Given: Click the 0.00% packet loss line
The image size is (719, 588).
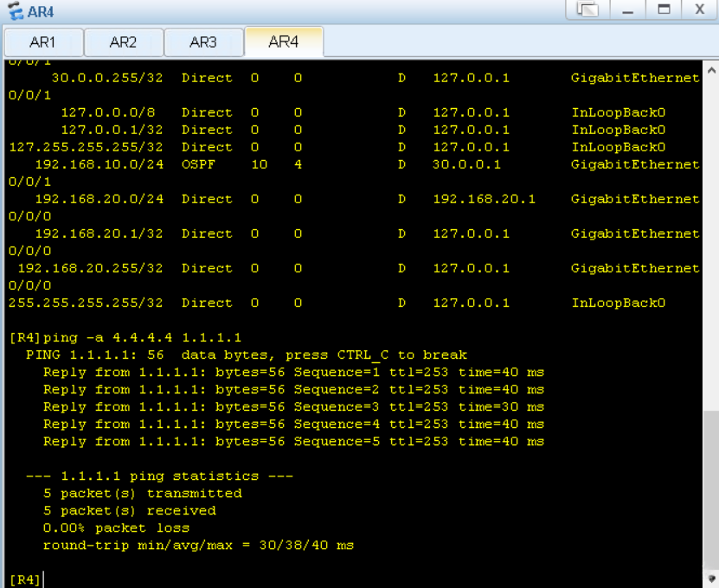Looking at the screenshot, I should [x=117, y=528].
